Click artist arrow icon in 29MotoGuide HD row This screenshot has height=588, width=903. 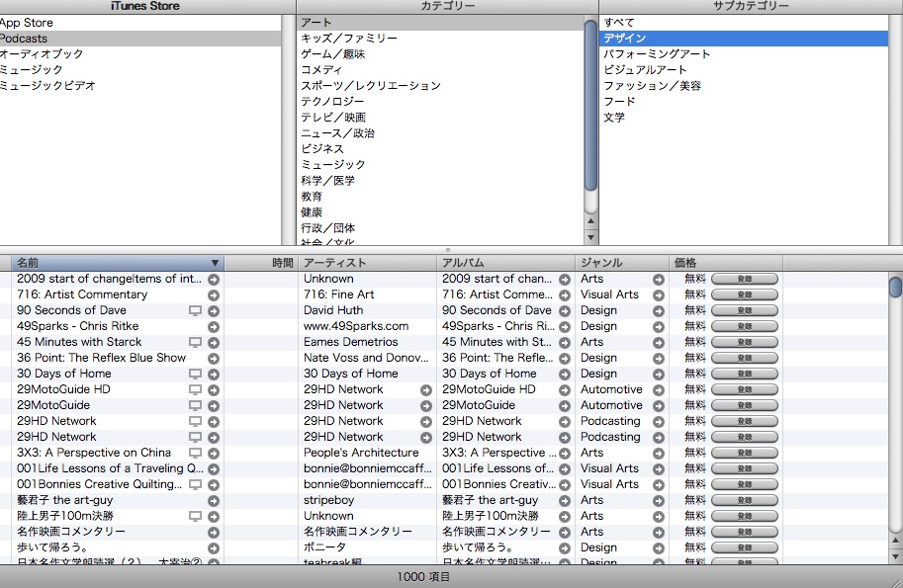pos(426,390)
